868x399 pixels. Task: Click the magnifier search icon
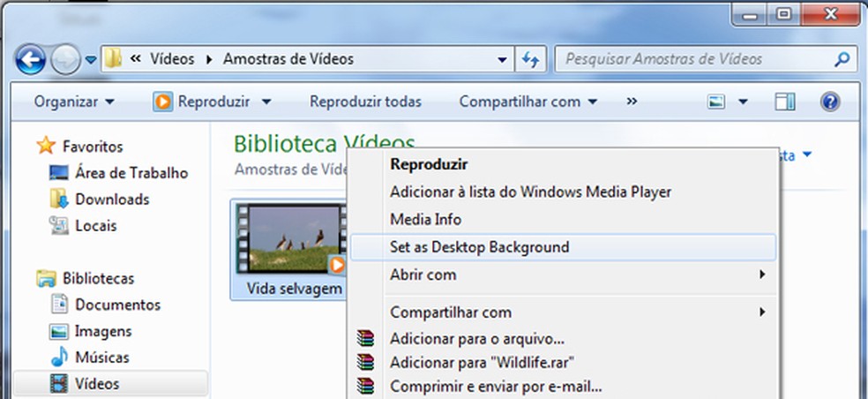click(x=842, y=59)
